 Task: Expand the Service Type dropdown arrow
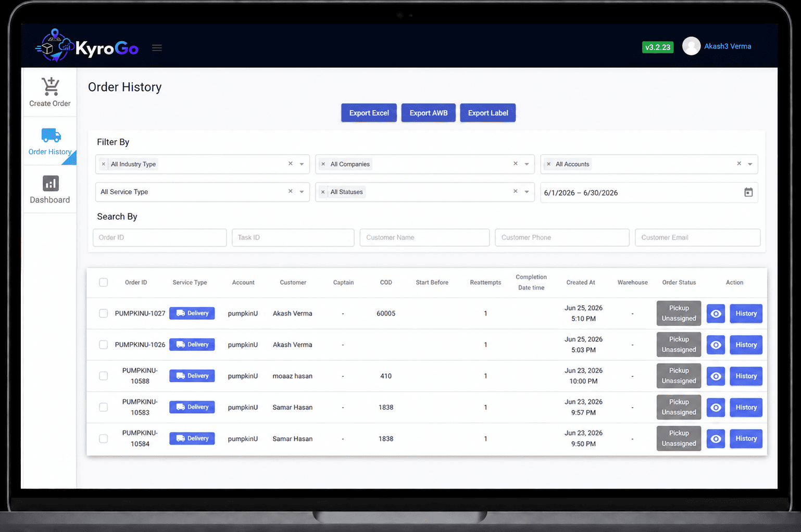pos(302,192)
